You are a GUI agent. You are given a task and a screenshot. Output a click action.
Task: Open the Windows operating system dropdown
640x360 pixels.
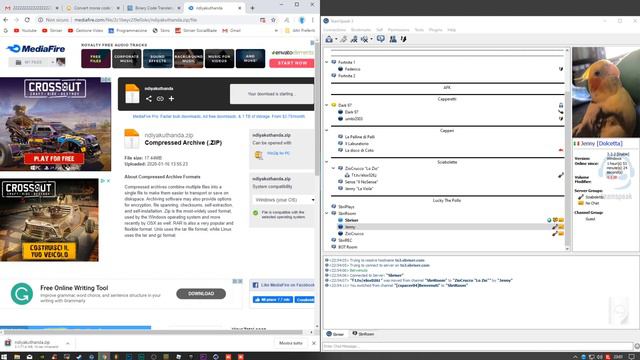[284, 200]
